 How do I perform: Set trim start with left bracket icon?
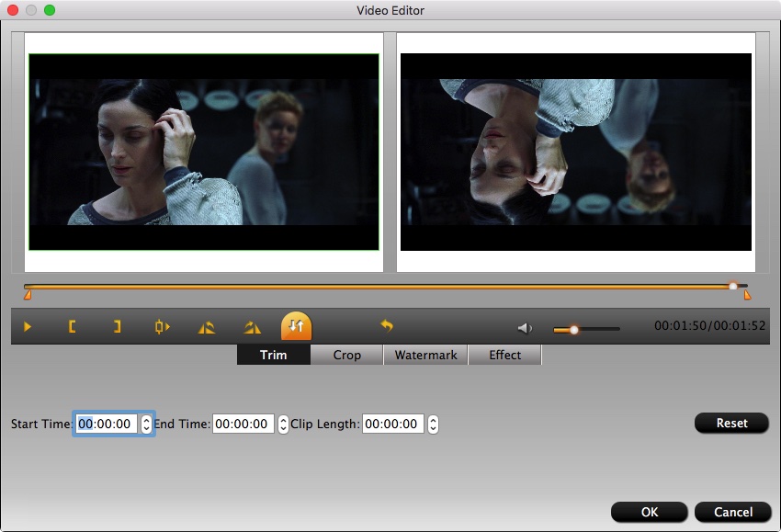(x=72, y=326)
